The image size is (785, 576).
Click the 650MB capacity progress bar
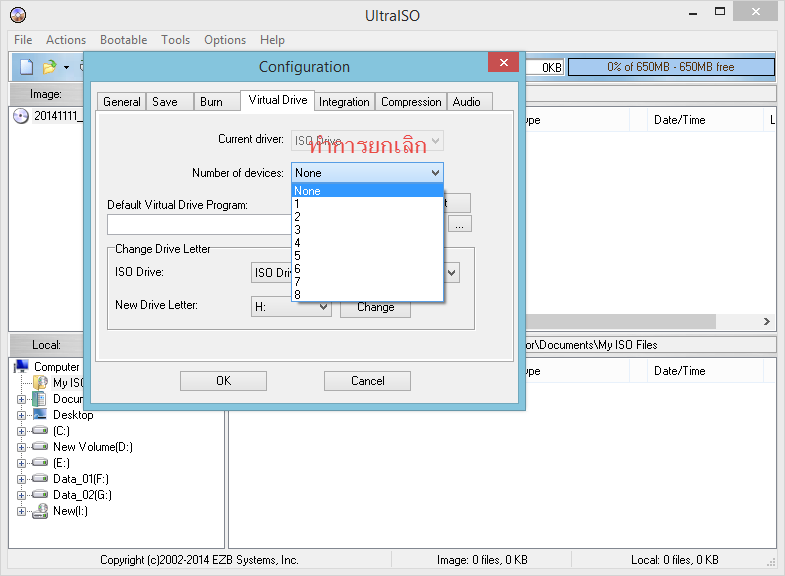click(x=671, y=67)
